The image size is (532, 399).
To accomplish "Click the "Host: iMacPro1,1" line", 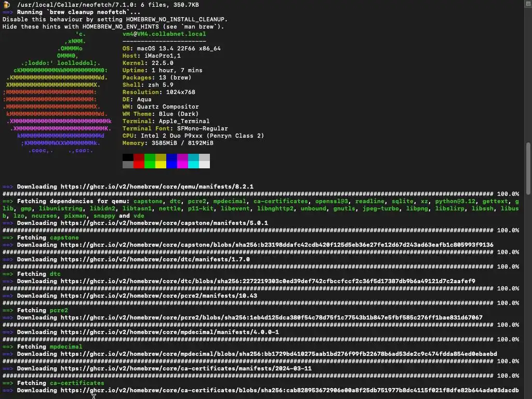I will [x=152, y=56].
